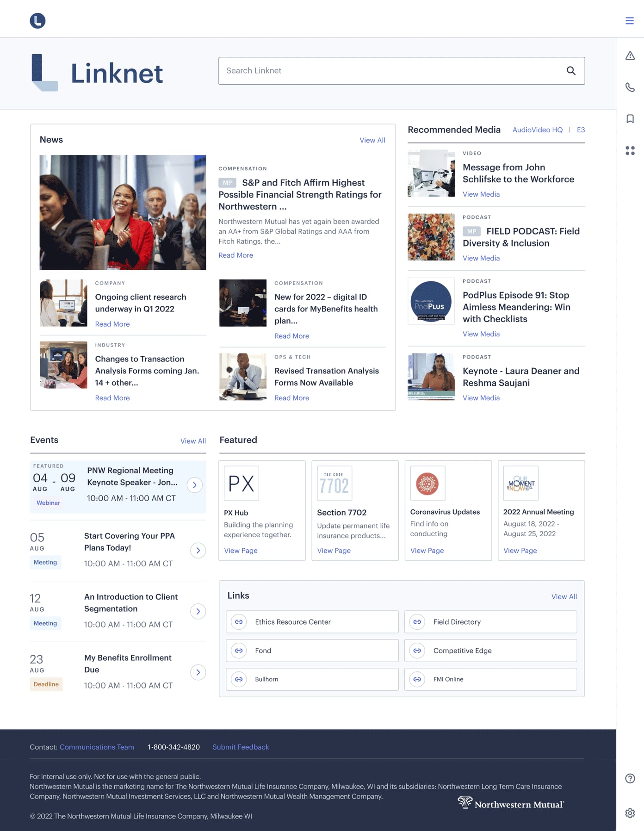
Task: Open the John Schlifske video thumbnail
Action: point(431,173)
